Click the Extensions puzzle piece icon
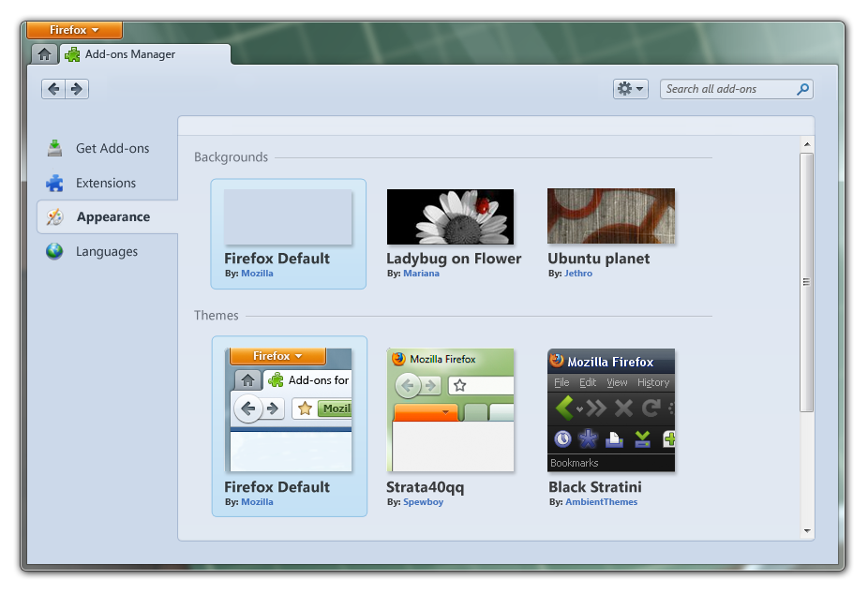The height and width of the screenshot is (594, 868). [55, 183]
